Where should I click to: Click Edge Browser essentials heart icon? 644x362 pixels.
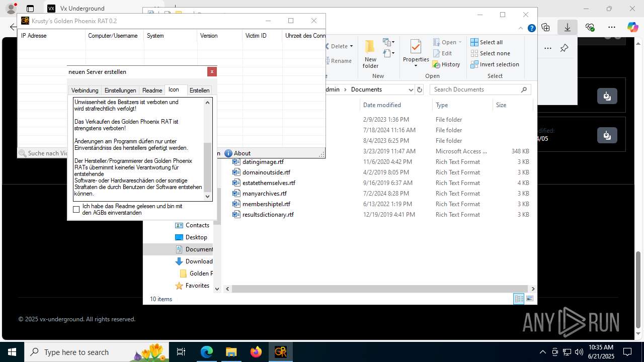590,27
